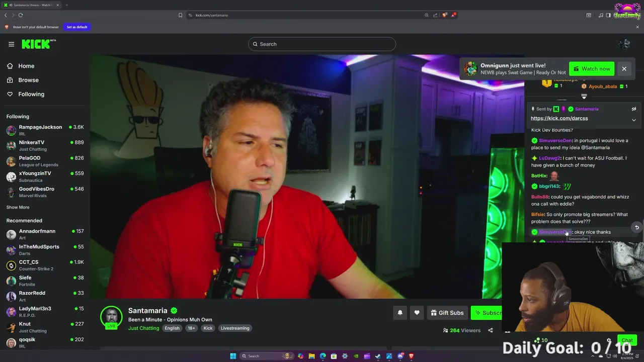Click the Gift Subs button

tap(447, 313)
